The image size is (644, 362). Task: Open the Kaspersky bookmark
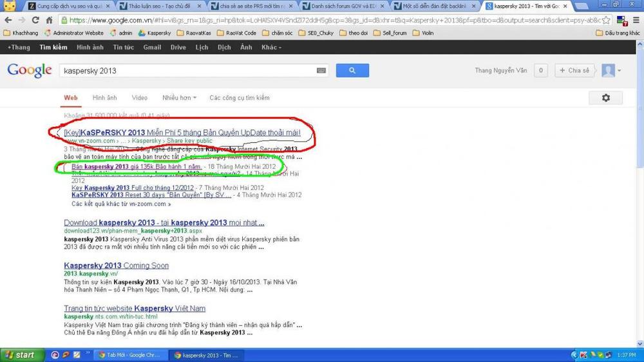[155, 33]
